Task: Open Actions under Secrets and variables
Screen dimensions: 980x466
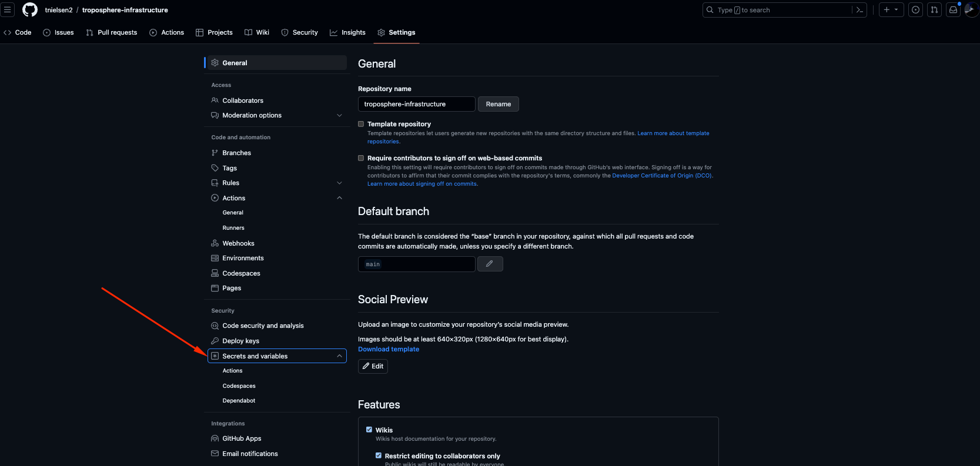Action: tap(232, 371)
